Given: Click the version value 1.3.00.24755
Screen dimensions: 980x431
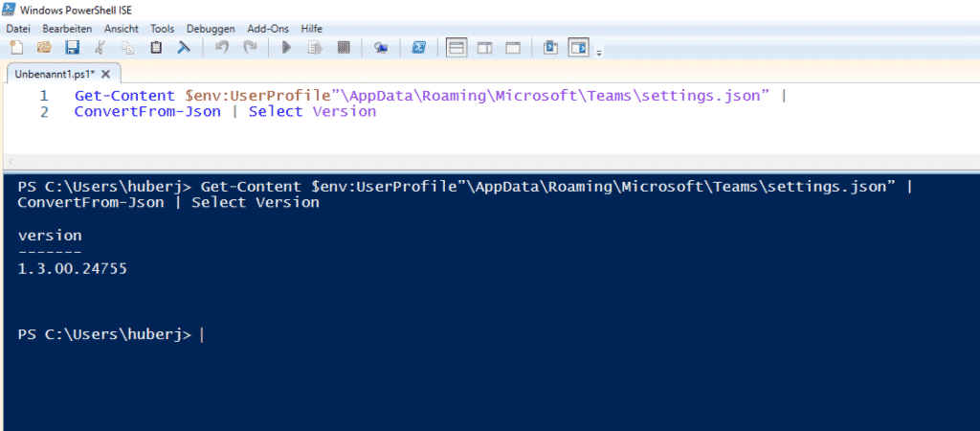Looking at the screenshot, I should (73, 269).
